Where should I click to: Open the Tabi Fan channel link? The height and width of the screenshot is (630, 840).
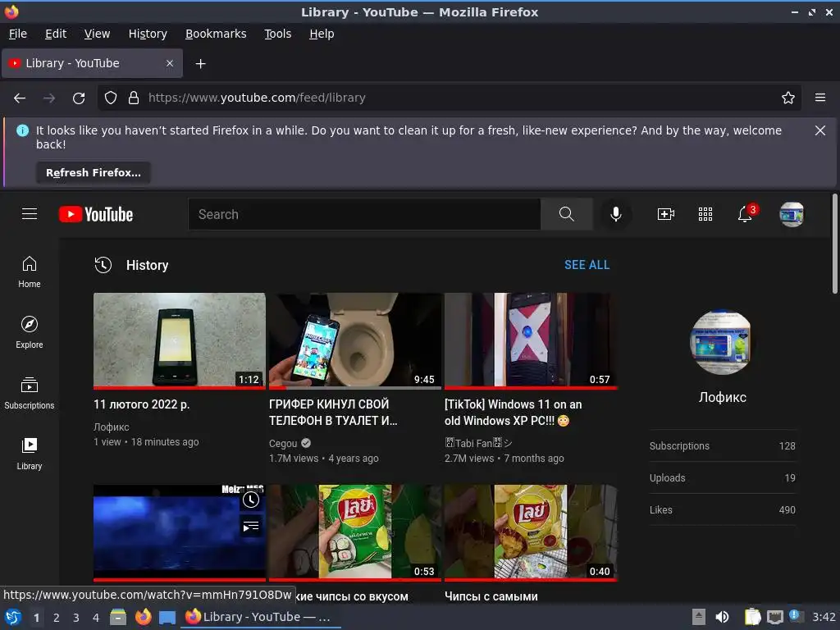[478, 443]
